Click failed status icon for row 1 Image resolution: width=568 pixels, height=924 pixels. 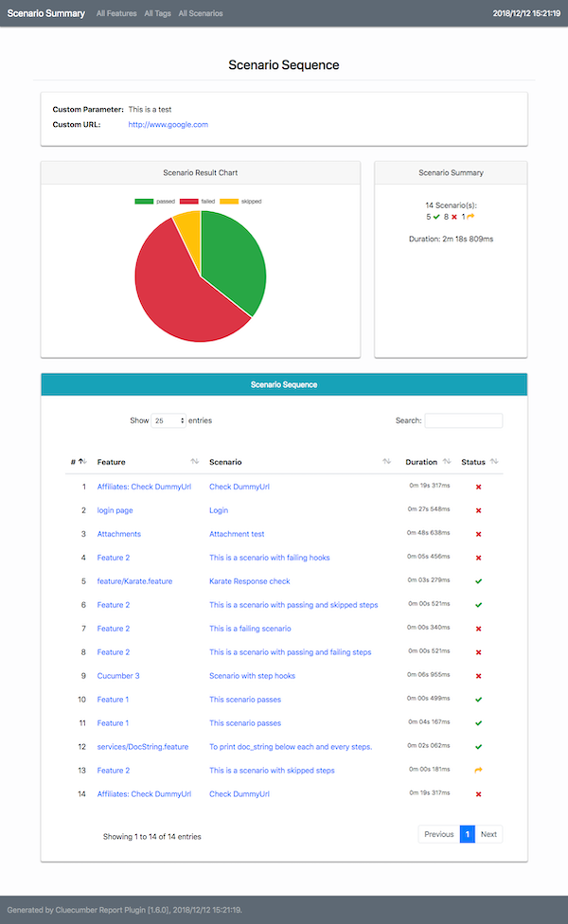(x=478, y=487)
